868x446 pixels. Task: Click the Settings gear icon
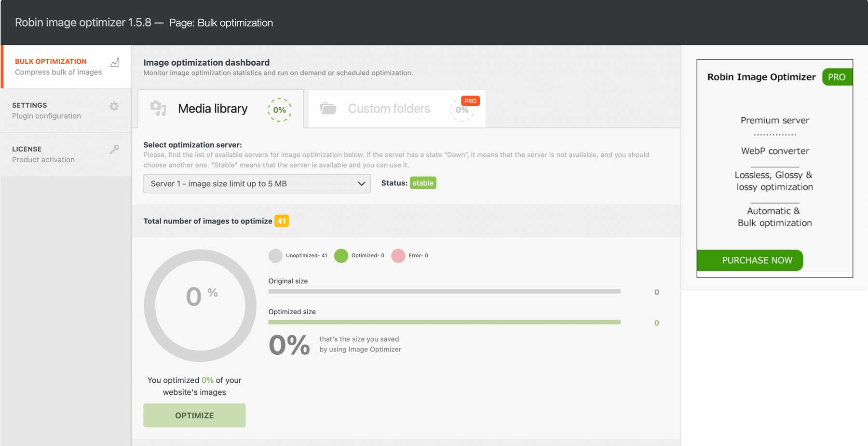tap(114, 107)
